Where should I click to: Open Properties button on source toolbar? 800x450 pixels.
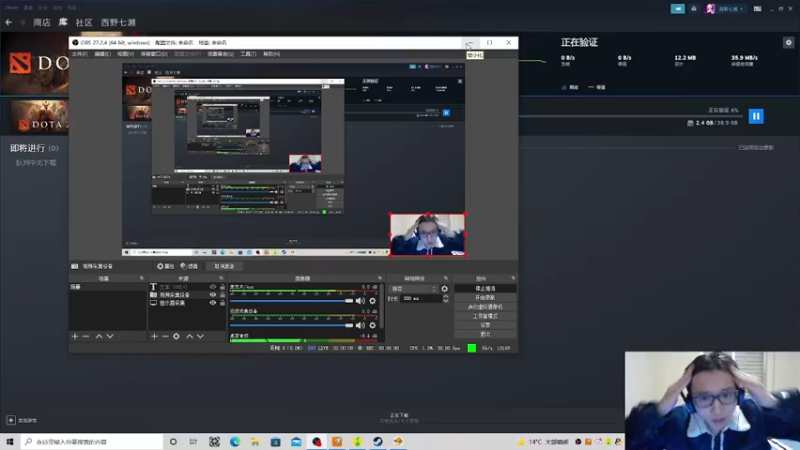[x=166, y=266]
